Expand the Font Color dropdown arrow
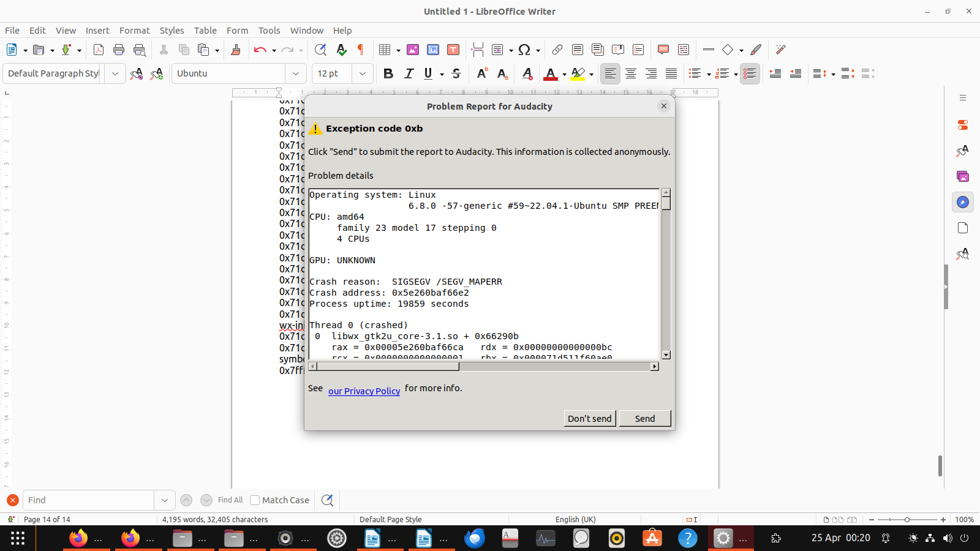This screenshot has height=551, width=980. [x=564, y=74]
